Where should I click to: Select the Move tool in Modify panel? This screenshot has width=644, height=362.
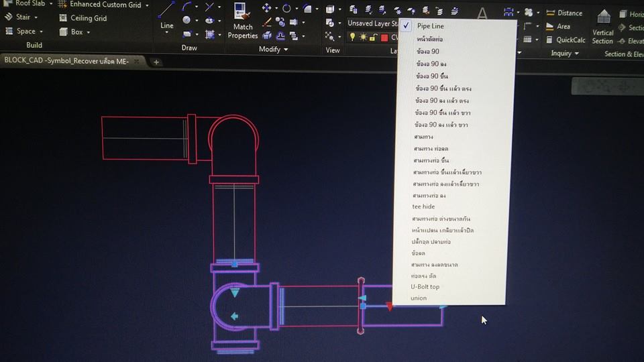(x=266, y=8)
